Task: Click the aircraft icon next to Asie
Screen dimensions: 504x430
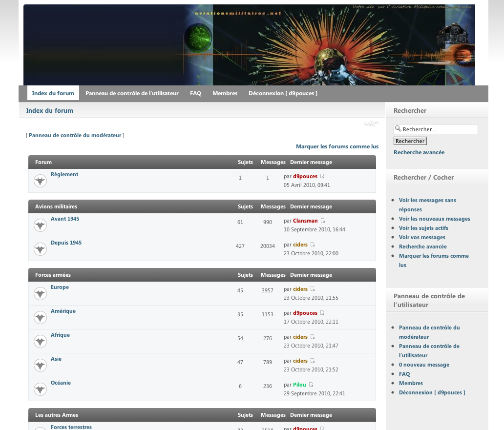Action: tap(40, 366)
